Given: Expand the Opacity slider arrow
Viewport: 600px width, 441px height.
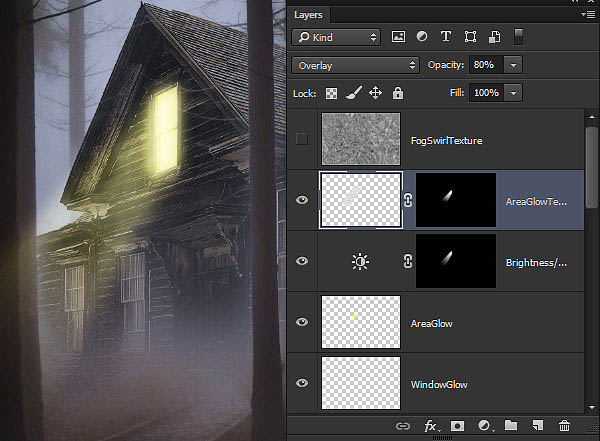Looking at the screenshot, I should point(513,65).
